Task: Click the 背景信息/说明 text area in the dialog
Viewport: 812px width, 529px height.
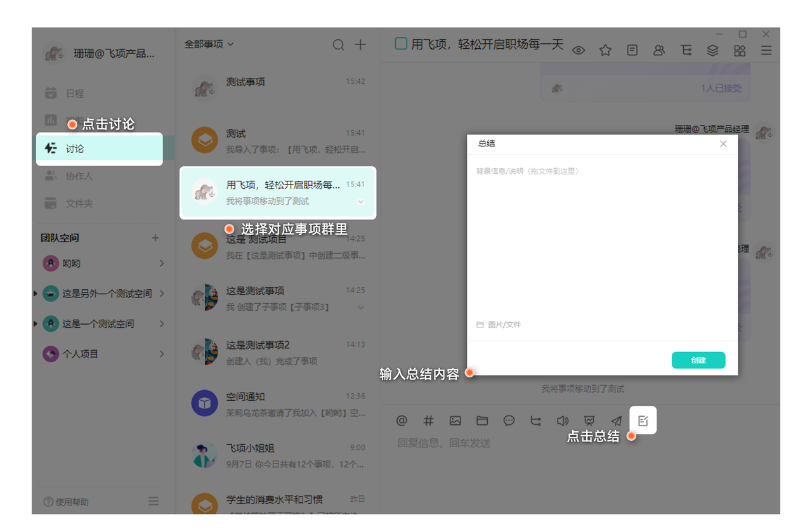Action: tap(601, 241)
